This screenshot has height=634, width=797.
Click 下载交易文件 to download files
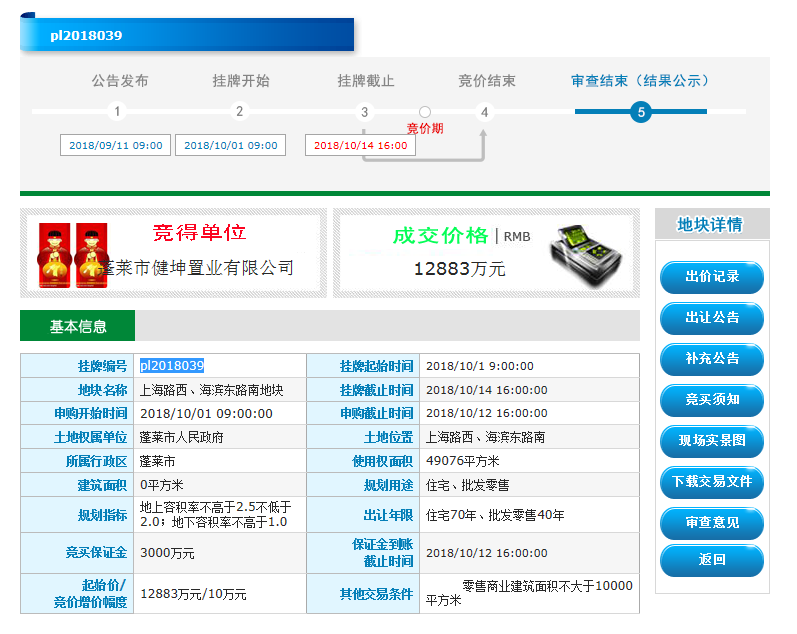[x=711, y=482]
